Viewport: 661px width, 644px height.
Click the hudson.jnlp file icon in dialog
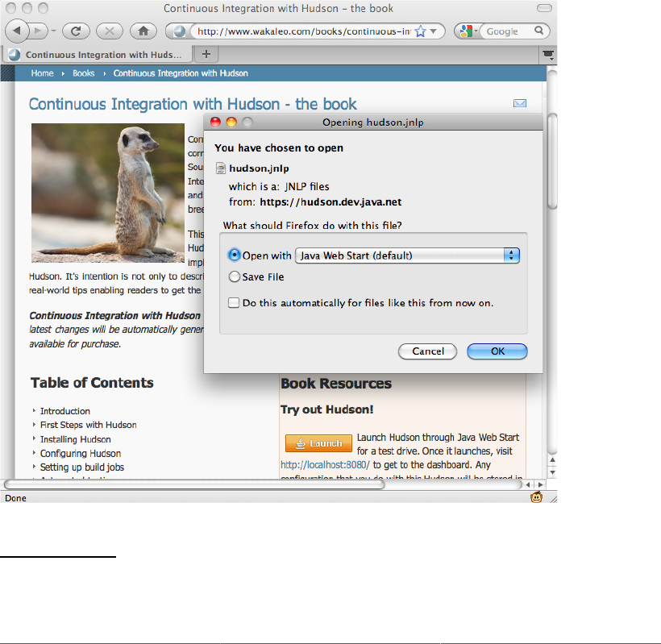tap(221, 168)
